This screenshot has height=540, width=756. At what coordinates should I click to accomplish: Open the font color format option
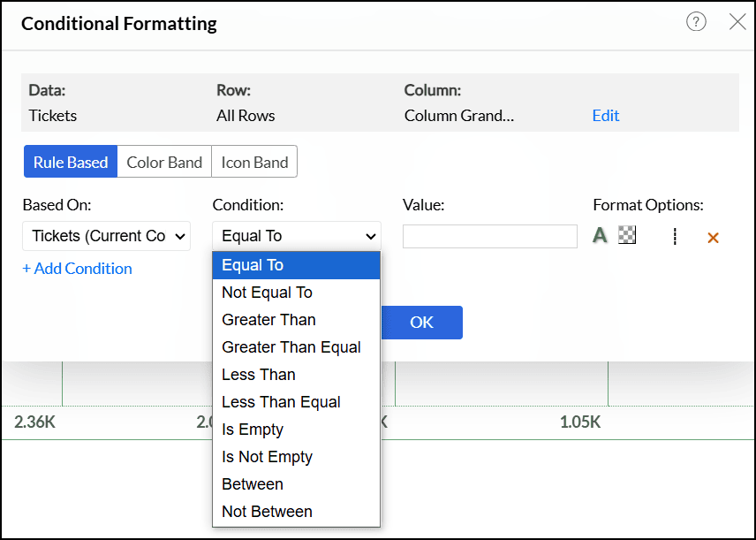point(600,235)
